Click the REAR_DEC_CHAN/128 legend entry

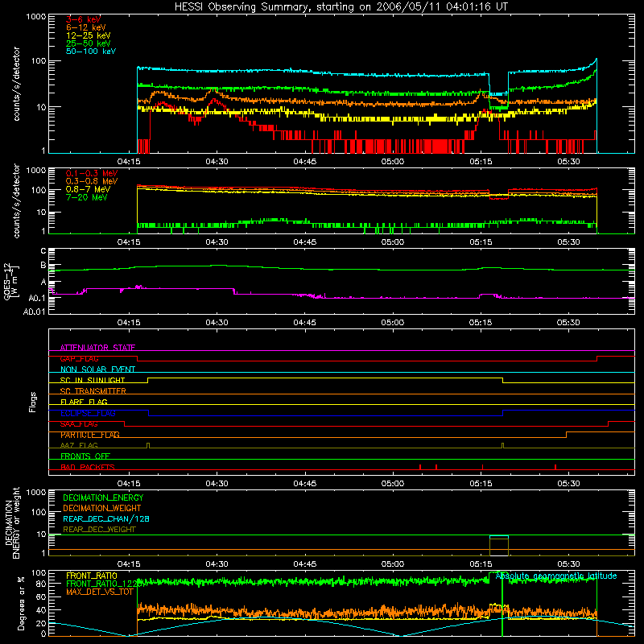pos(106,518)
